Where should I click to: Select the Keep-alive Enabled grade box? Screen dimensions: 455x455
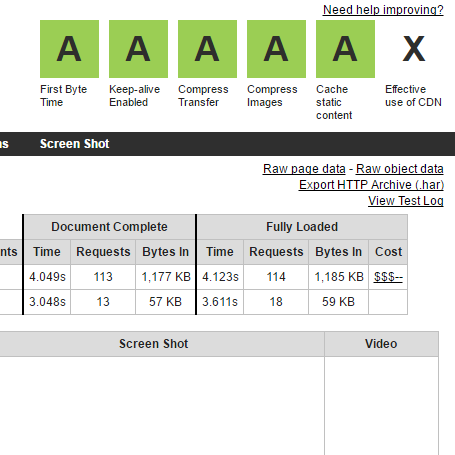point(138,49)
